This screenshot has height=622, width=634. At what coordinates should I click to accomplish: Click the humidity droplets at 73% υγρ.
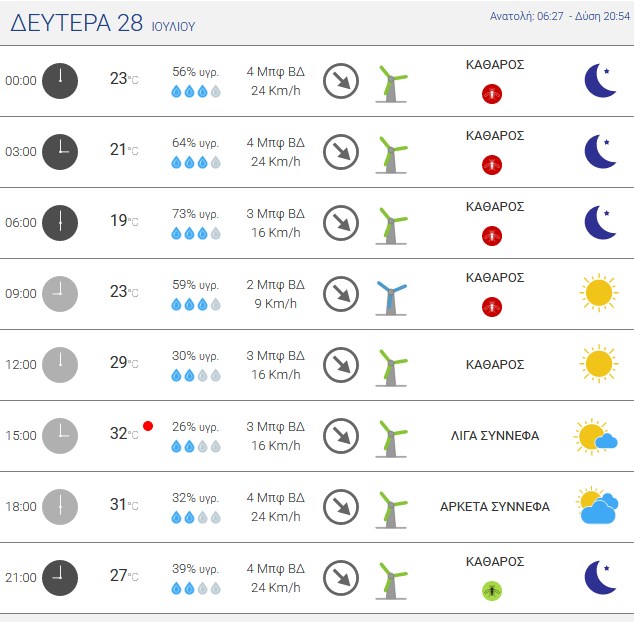click(196, 233)
